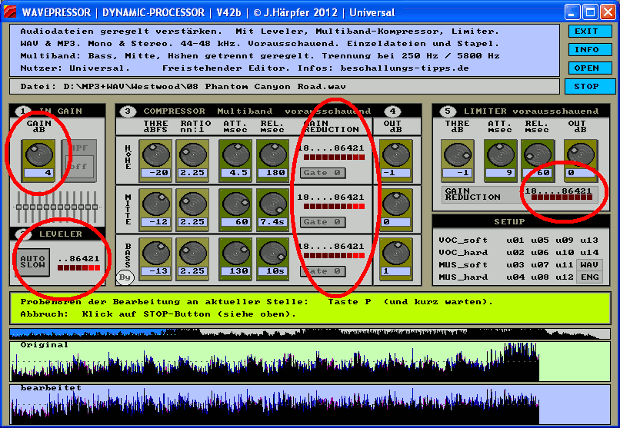Toggle the WAV output format button
The image size is (620, 428).
click(x=589, y=265)
